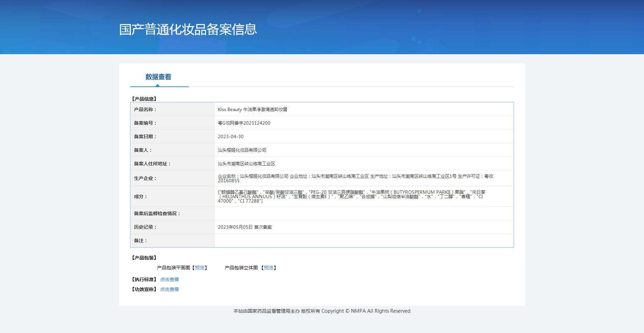644x333 pixels.
Task: Click the 备案人 company name value
Action: (242, 150)
